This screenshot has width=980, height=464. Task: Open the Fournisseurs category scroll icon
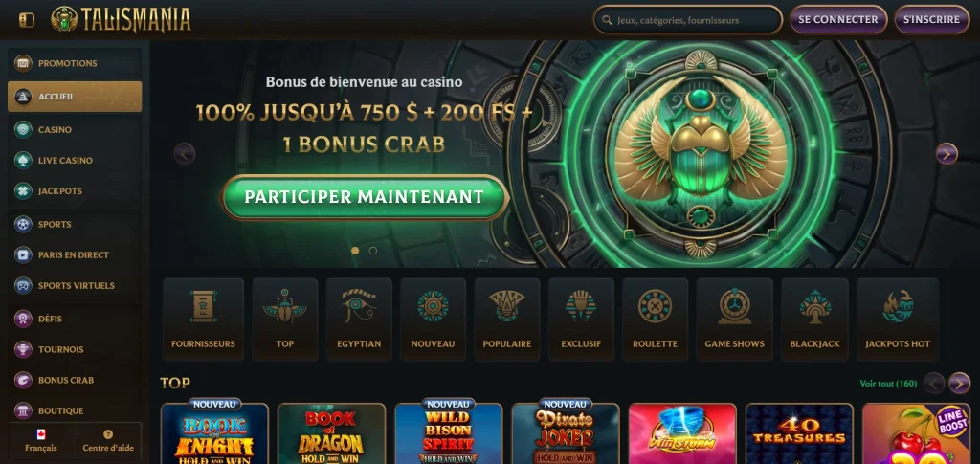(203, 306)
